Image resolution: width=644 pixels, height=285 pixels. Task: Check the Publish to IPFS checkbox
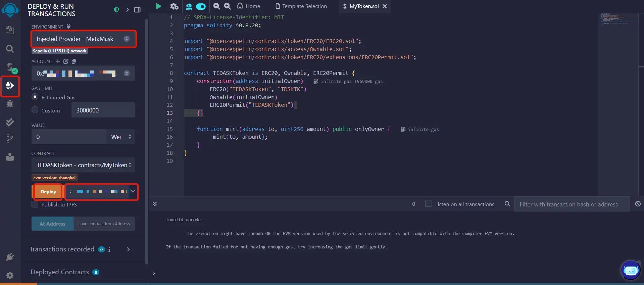tap(35, 204)
